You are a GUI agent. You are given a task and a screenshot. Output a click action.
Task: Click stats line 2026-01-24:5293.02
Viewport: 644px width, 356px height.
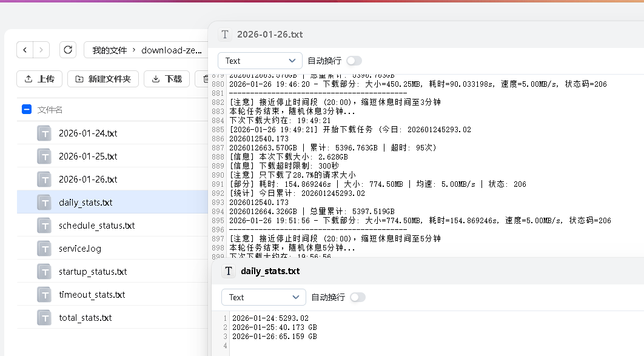(x=270, y=318)
